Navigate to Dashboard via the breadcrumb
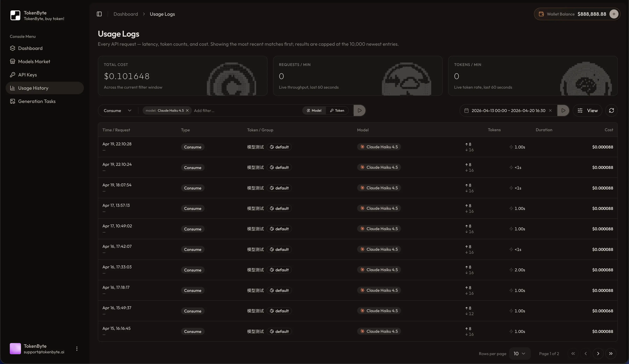Screen dimensions: 629x364 [126, 14]
